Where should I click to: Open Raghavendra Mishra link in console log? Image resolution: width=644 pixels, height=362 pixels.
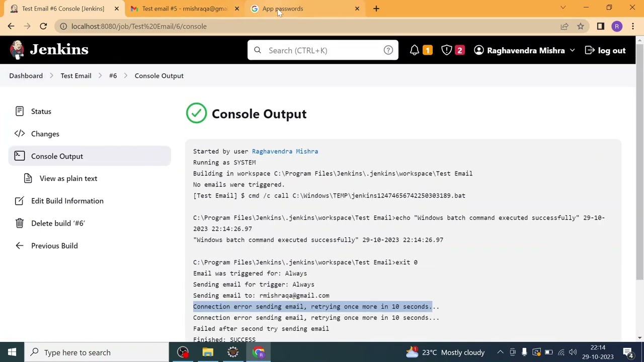coord(285,151)
